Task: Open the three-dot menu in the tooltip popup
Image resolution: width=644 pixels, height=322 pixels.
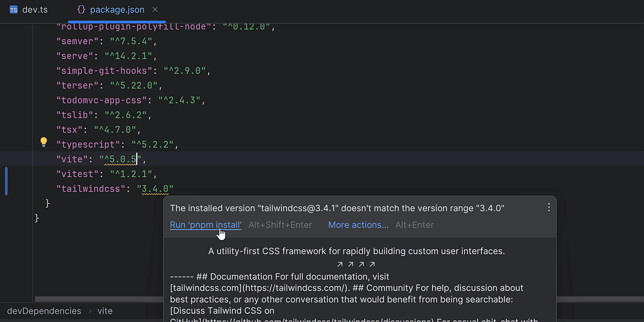Action: (x=548, y=208)
